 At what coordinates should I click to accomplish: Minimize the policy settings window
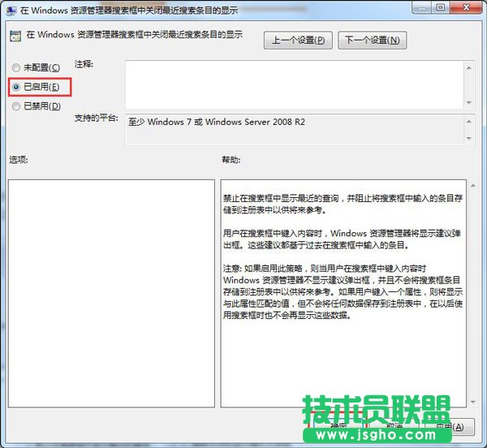[421, 7]
